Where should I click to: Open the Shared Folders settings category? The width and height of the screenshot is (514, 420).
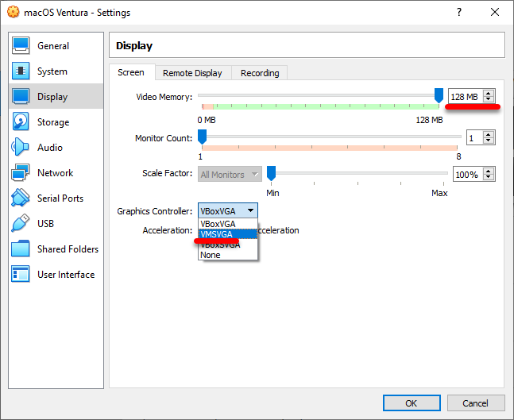point(56,249)
